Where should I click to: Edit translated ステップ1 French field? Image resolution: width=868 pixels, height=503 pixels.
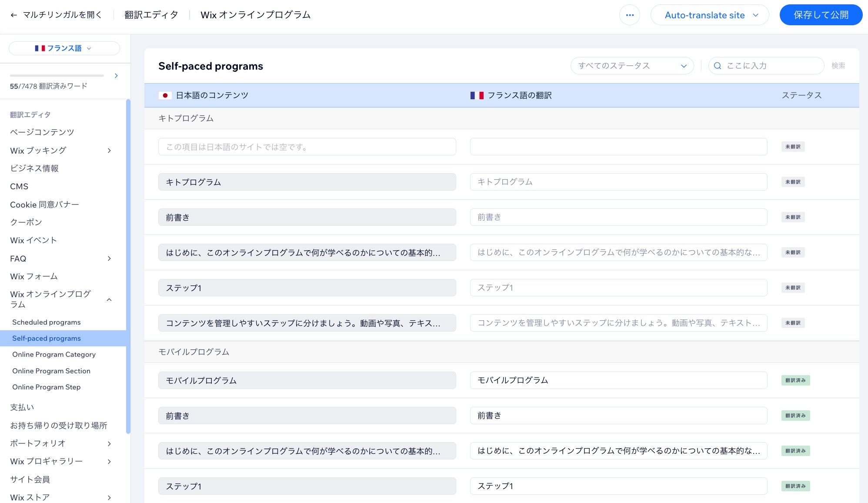coord(618,486)
